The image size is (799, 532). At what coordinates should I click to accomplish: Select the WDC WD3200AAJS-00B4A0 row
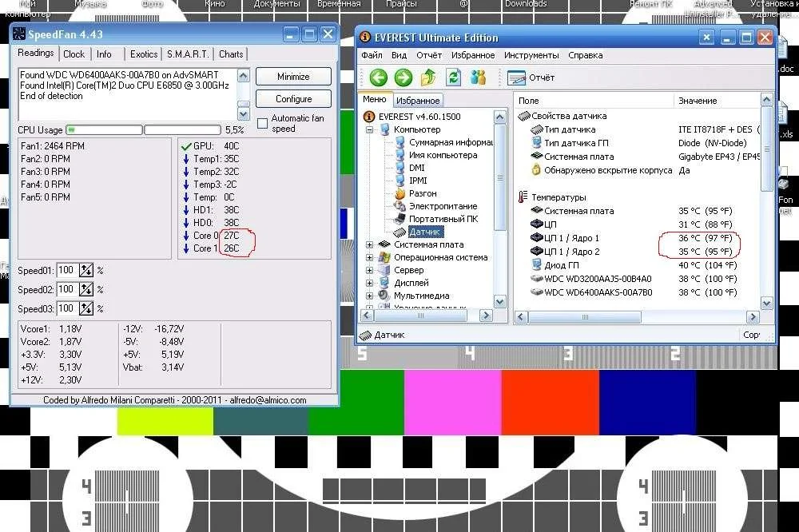[x=634, y=279]
